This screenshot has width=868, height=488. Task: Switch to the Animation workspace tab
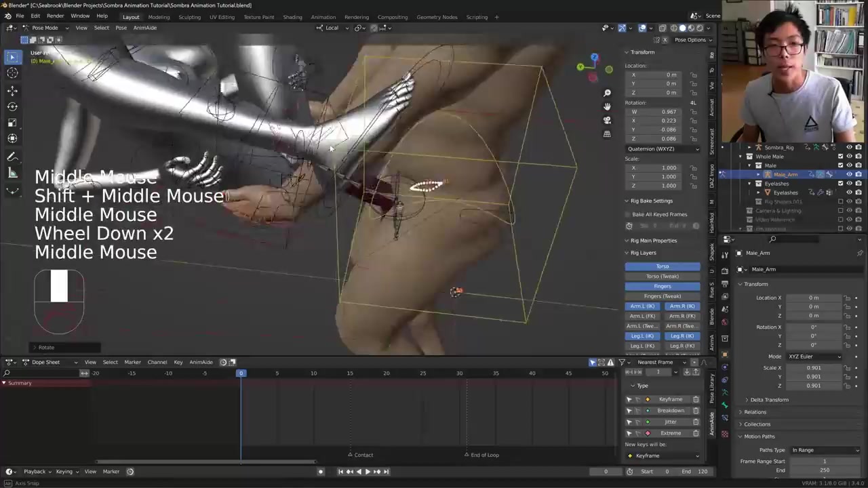point(323,17)
